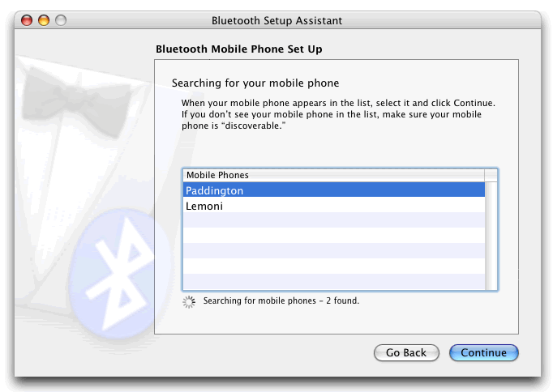
Task: Minimize the window with the yellow button
Action: coord(44,20)
